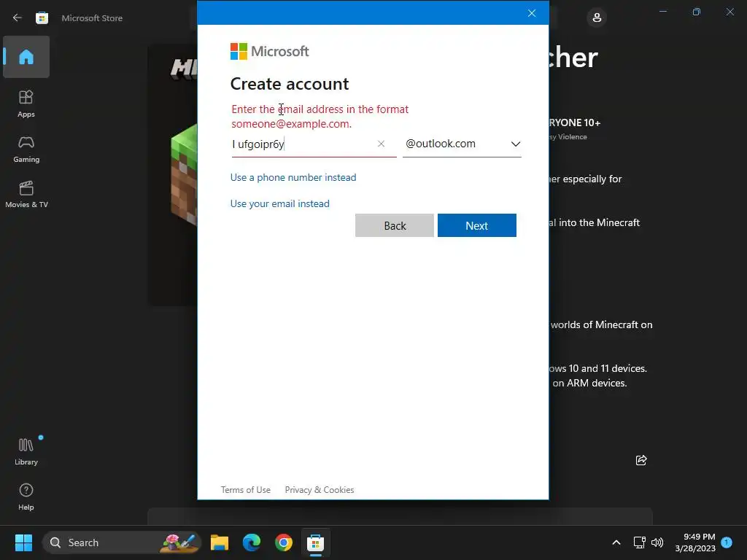
Task: Open the notification badge in the tray
Action: tap(727, 542)
